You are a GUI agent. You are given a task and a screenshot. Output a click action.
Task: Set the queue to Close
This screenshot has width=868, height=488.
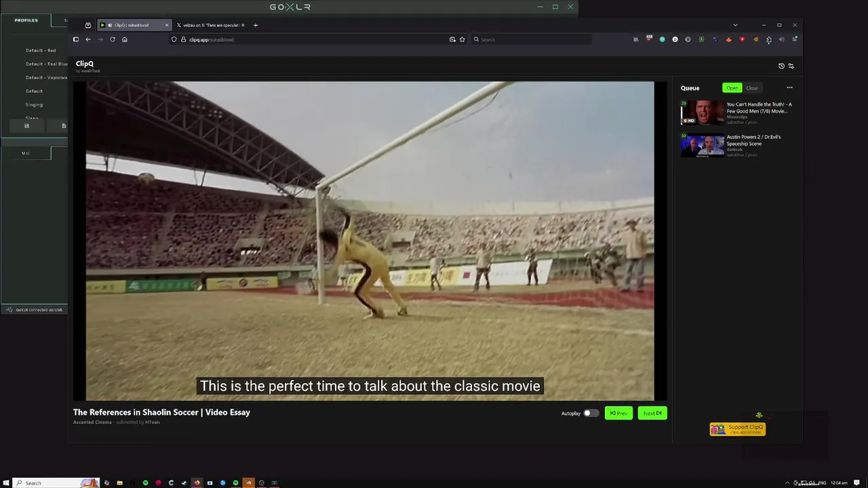pos(752,88)
